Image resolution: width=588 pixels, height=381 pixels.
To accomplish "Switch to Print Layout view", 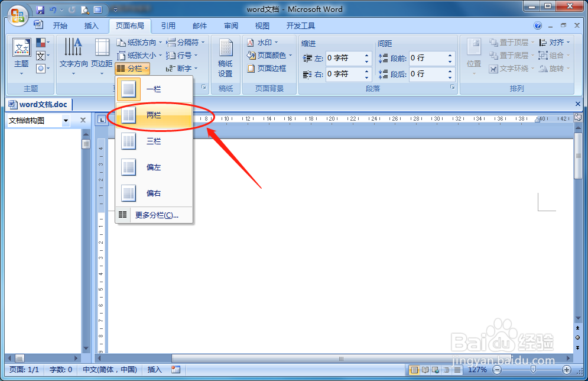I will [x=414, y=370].
